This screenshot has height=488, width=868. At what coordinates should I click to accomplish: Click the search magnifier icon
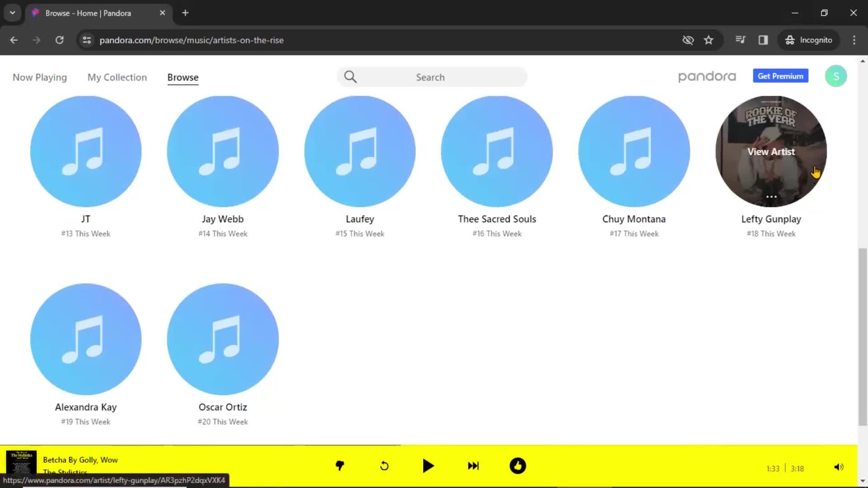tap(350, 76)
